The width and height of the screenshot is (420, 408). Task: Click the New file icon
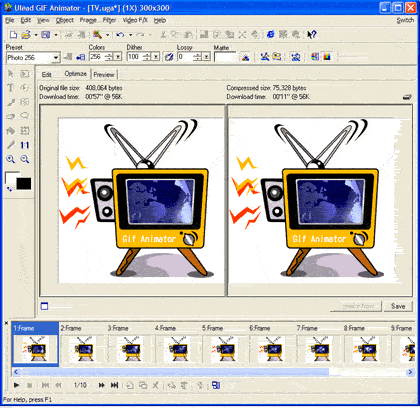click(x=13, y=35)
